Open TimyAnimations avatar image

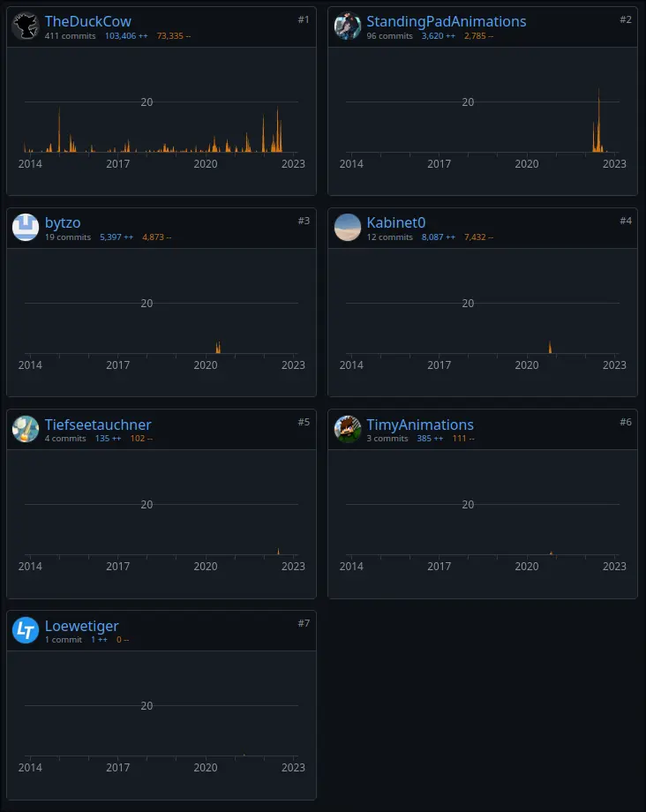(348, 429)
